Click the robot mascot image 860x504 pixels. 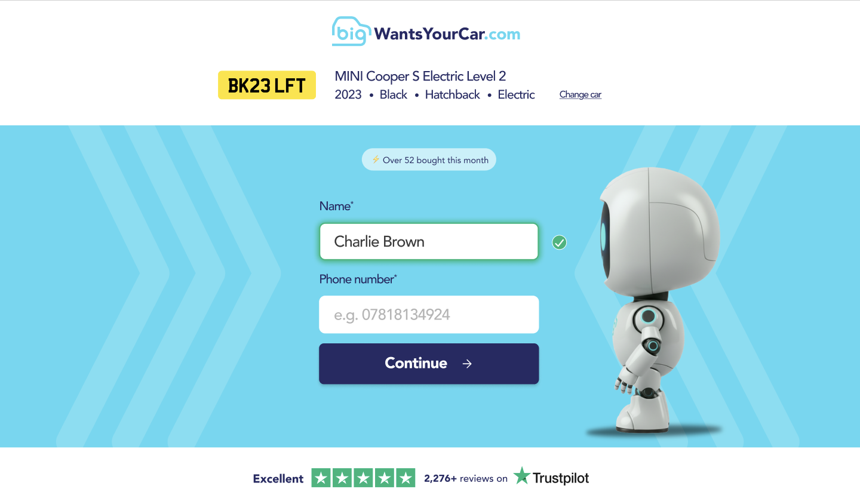pyautogui.click(x=654, y=300)
